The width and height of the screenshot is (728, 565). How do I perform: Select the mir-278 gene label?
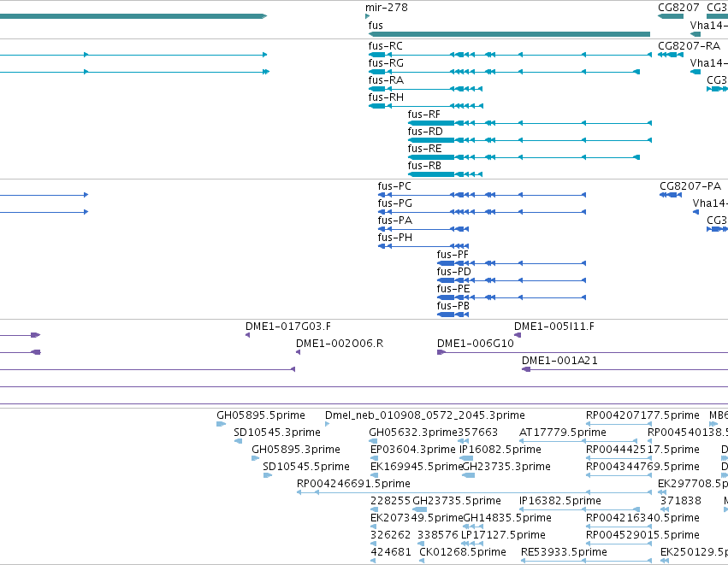coord(387,8)
